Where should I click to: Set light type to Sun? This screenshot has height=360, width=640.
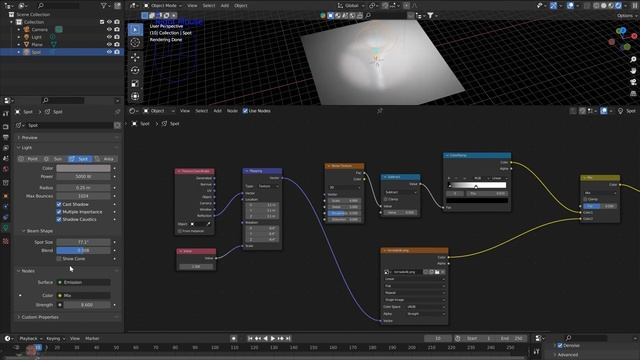[54, 159]
